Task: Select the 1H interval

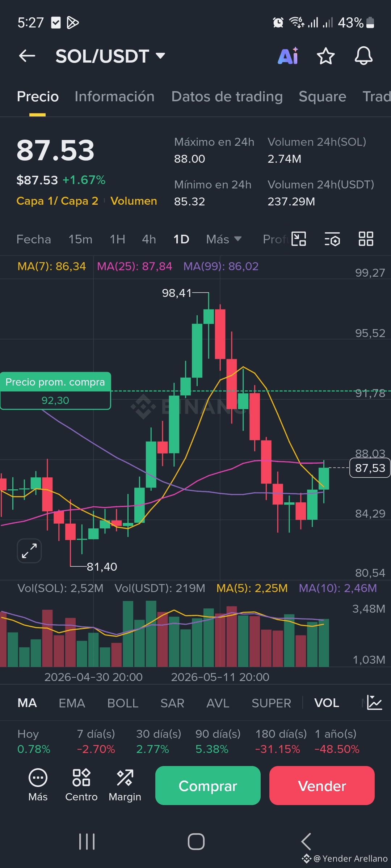Action: click(117, 239)
